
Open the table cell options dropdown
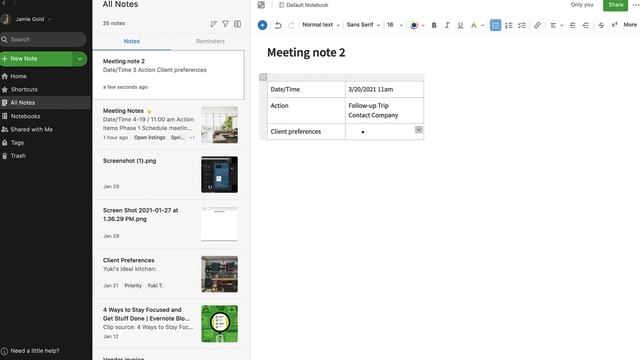click(x=418, y=129)
